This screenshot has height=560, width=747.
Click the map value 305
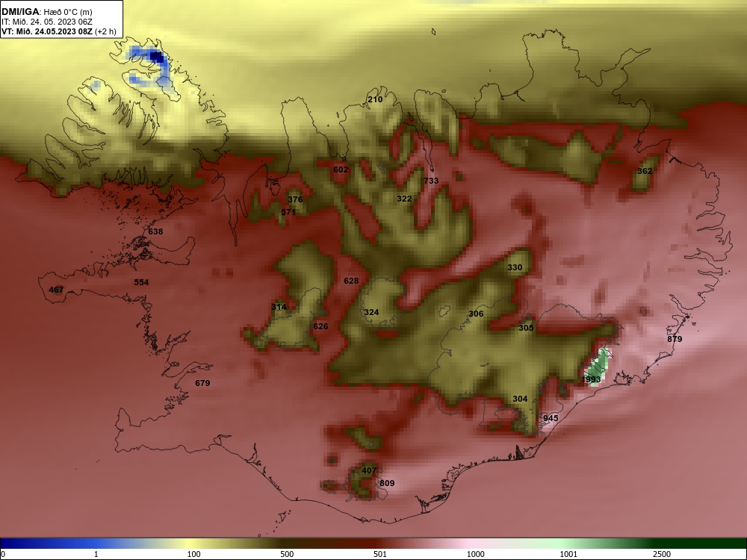526,328
